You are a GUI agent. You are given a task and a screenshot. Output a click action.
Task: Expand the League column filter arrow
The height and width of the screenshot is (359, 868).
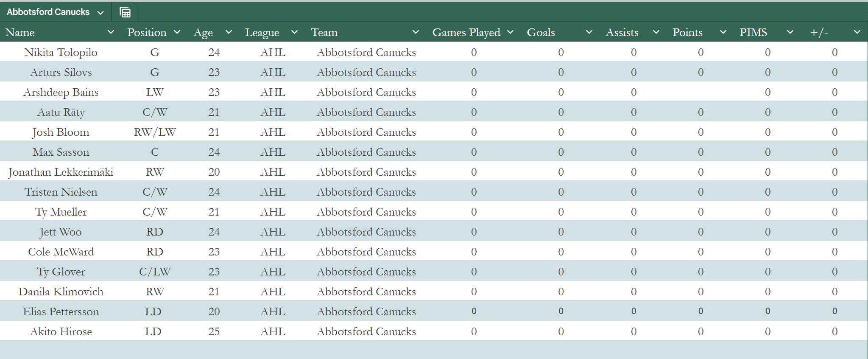pyautogui.click(x=294, y=32)
